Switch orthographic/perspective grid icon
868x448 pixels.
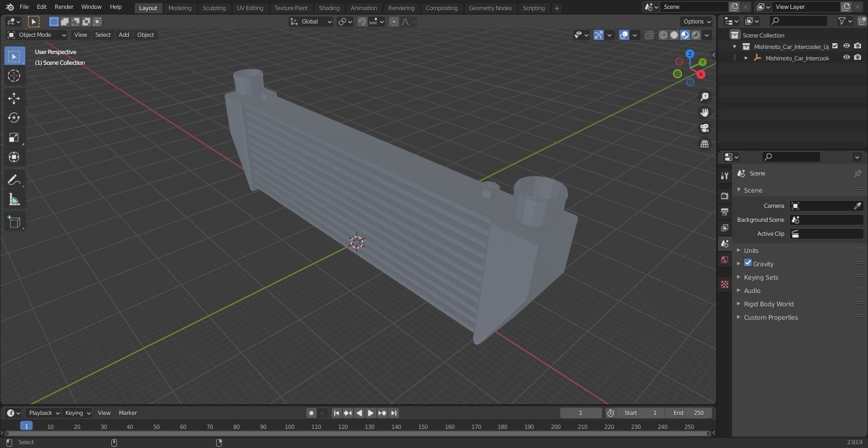[x=704, y=144]
